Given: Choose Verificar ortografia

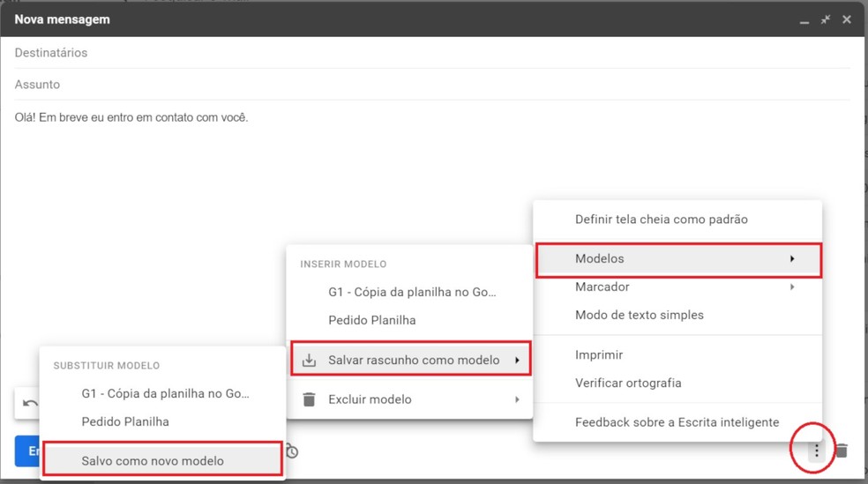Looking at the screenshot, I should 628,383.
